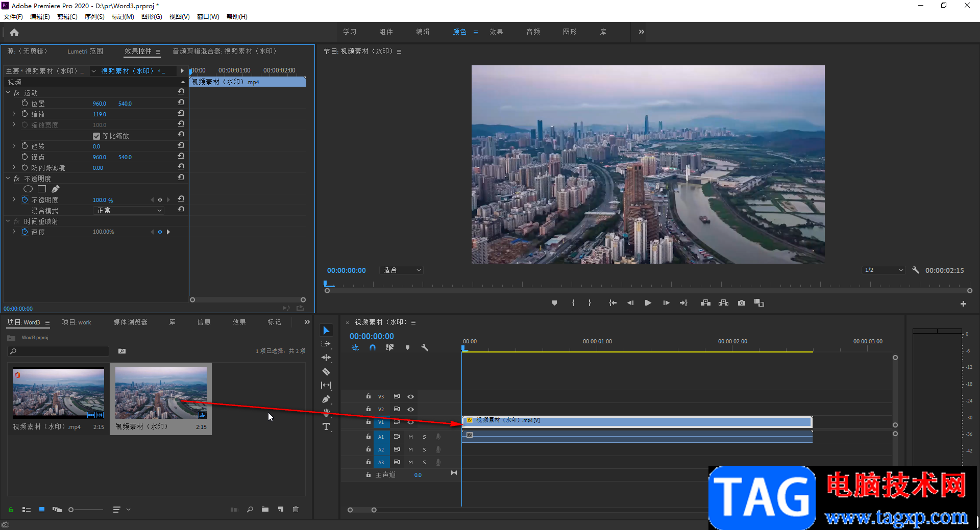Open Program monitor settings wrench
The height and width of the screenshot is (530, 980).
pos(916,270)
